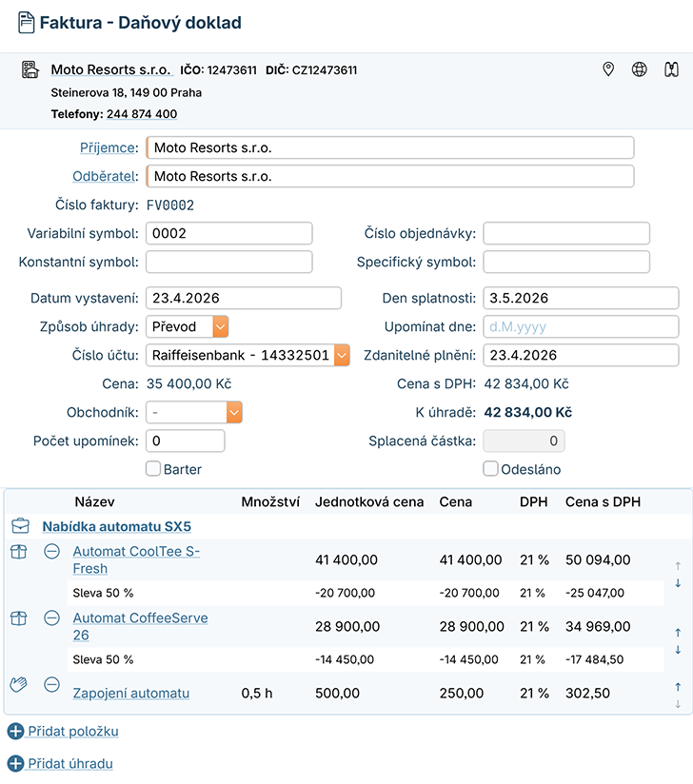The image size is (693, 784).
Task: Move Automat CoolTee S-Fresh down
Action: (678, 583)
